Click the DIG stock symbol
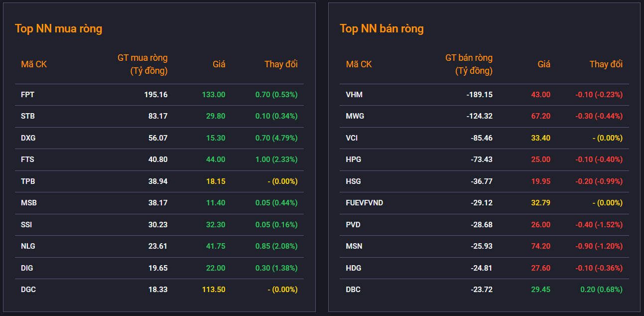Viewport: 644px width, 316px height. (27, 268)
